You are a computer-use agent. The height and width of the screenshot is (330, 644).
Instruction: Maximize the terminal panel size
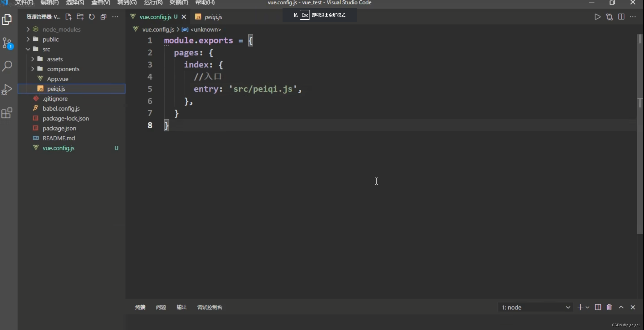coord(621,307)
